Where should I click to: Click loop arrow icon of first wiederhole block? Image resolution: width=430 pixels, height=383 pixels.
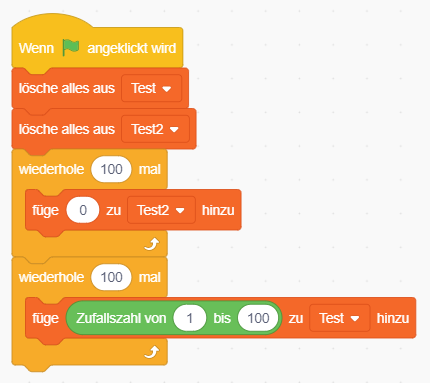click(x=152, y=244)
